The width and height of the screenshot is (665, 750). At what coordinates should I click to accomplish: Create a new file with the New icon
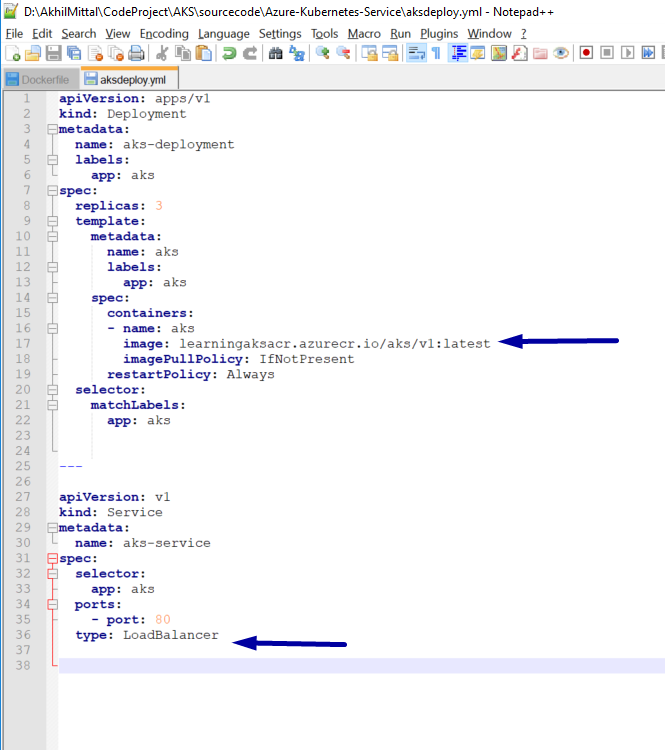coord(13,53)
